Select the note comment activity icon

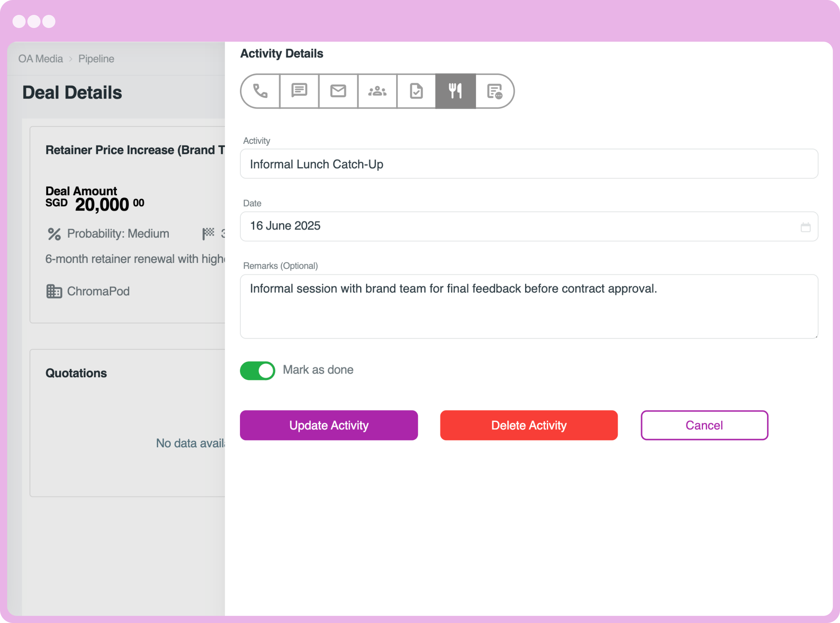pyautogui.click(x=494, y=91)
